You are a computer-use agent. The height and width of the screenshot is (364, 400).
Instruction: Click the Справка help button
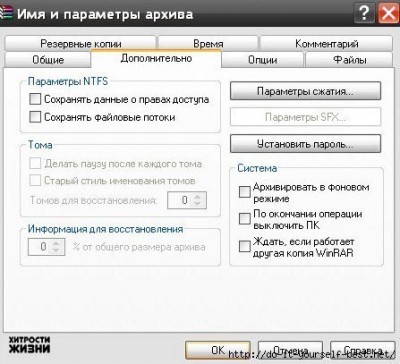pos(363,350)
